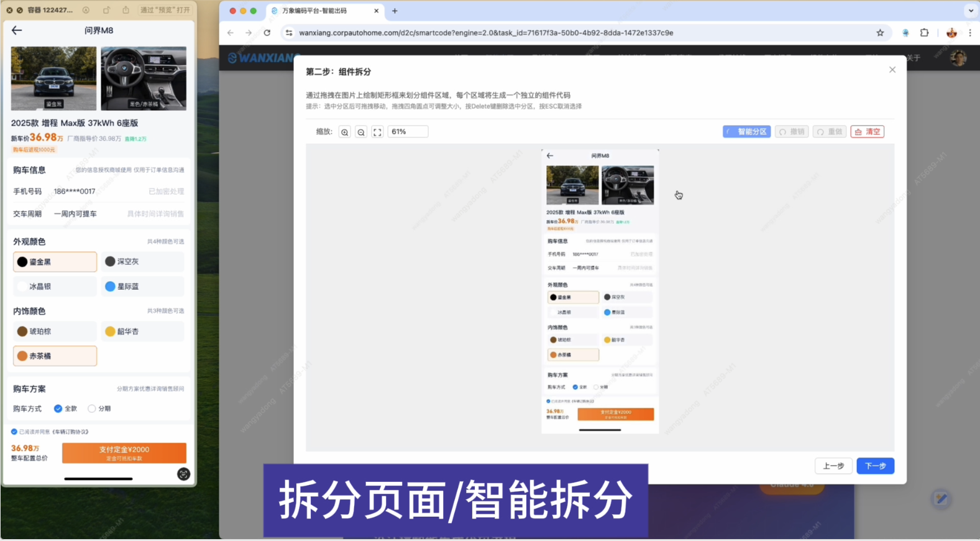This screenshot has width=980, height=541.
Task: Go back in browser history
Action: (231, 33)
